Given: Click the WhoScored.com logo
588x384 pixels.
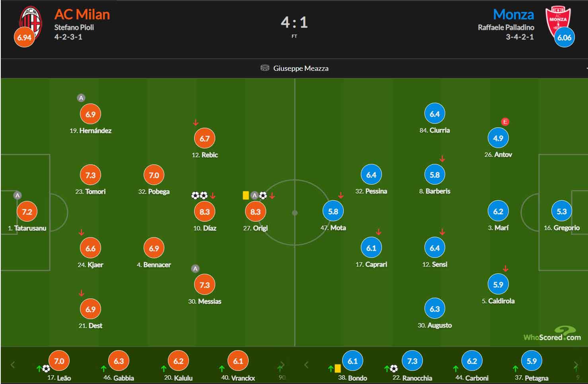Looking at the screenshot, I should [552, 333].
